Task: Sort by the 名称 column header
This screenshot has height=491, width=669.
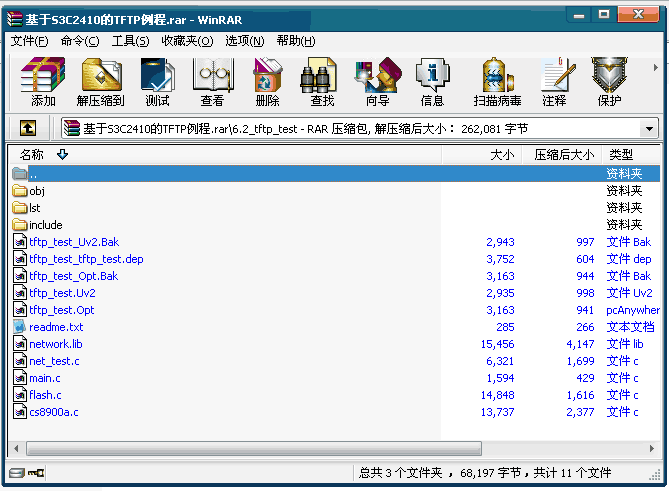Action: point(224,154)
